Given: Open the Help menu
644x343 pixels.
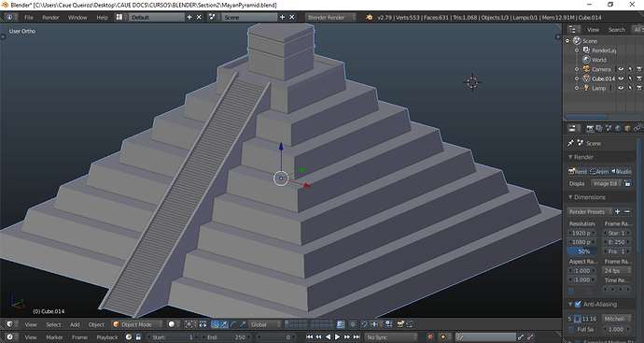Looking at the screenshot, I should click(102, 17).
